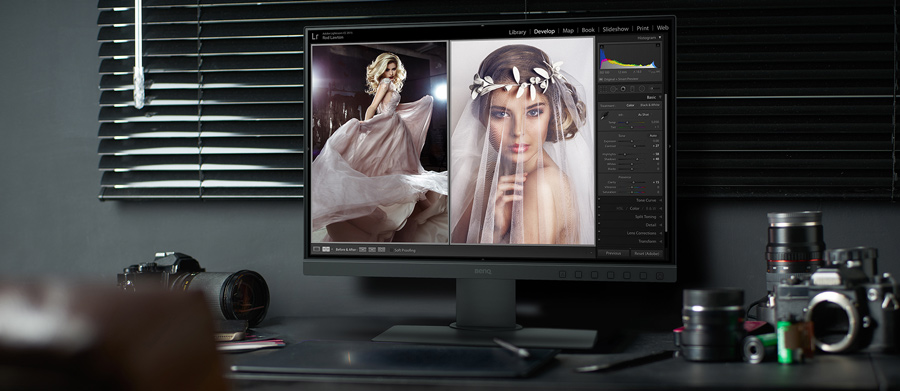The width and height of the screenshot is (900, 391).
Task: Select the Red Eye Correction tool
Action: click(623, 89)
